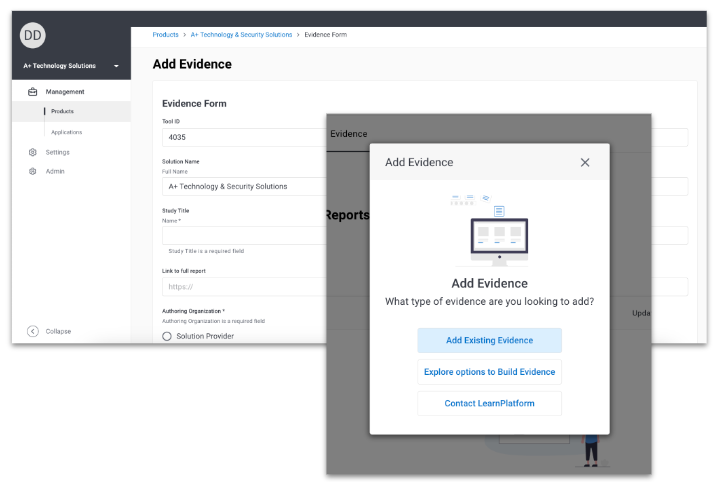Open Products in the sidebar

pyautogui.click(x=62, y=111)
